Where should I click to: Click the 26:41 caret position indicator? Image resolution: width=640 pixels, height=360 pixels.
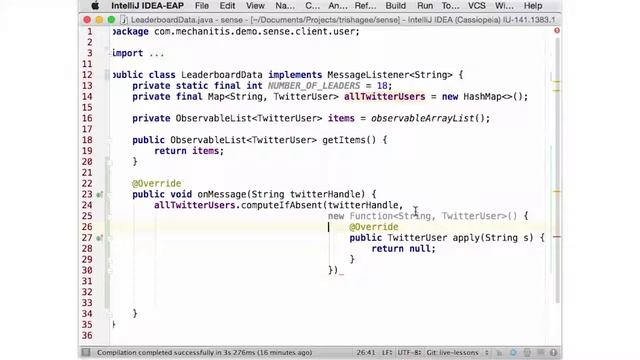click(x=366, y=352)
